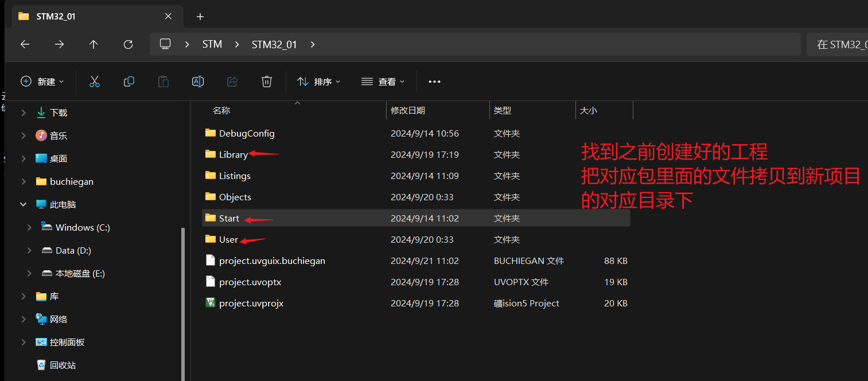Sort by 修改日期 column header

pyautogui.click(x=408, y=110)
